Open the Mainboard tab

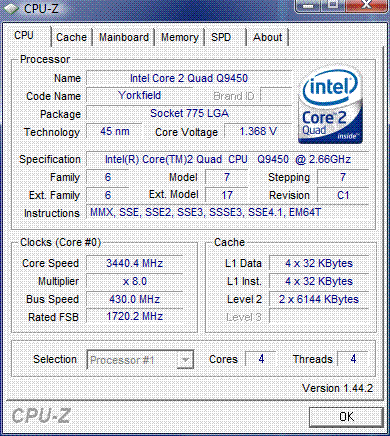pos(124,37)
